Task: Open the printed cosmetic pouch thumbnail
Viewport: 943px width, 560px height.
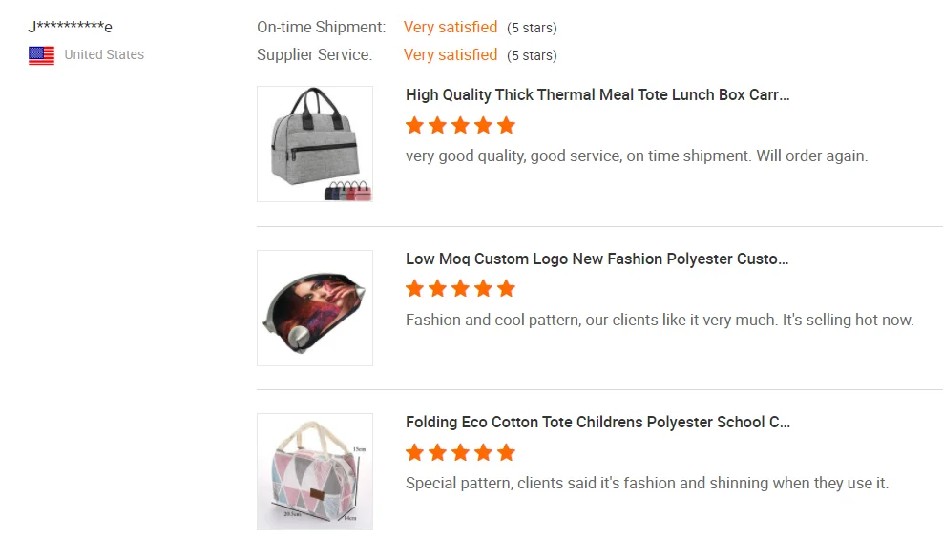Action: (314, 307)
